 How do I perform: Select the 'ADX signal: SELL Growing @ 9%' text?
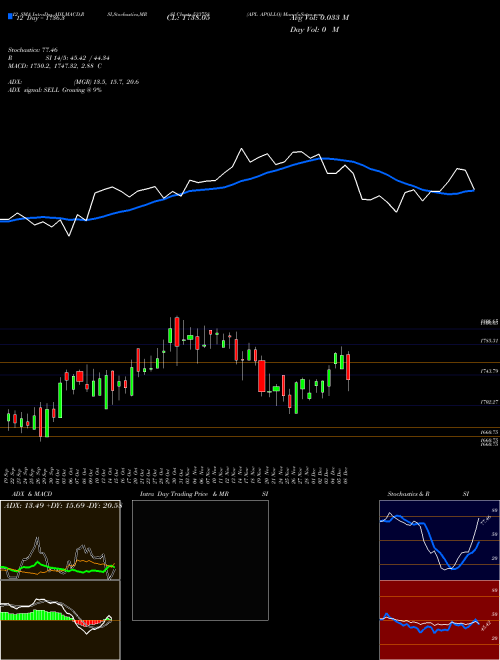tap(55, 90)
